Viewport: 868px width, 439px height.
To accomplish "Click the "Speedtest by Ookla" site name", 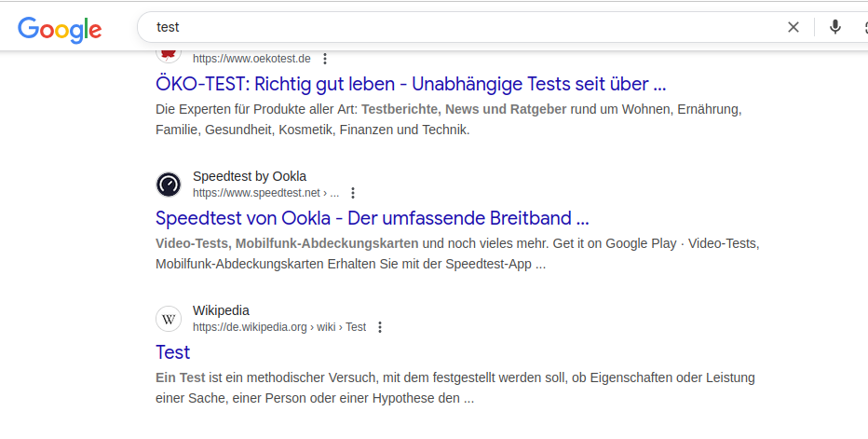I will click(x=249, y=176).
